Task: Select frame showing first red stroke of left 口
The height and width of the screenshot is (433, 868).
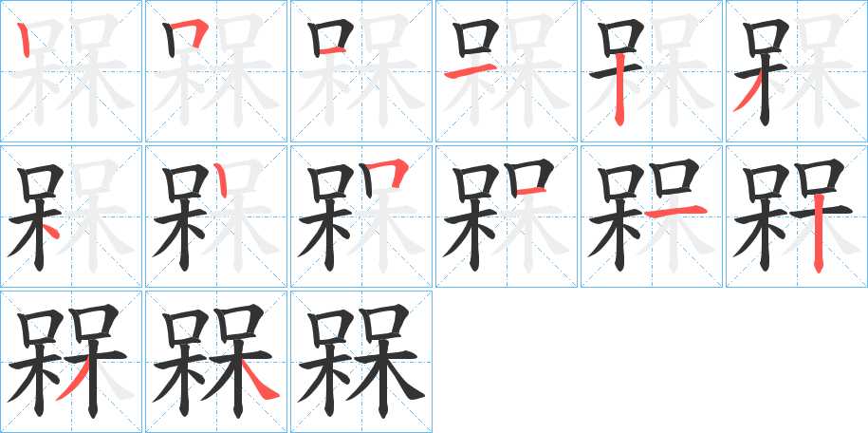Action: [71, 71]
